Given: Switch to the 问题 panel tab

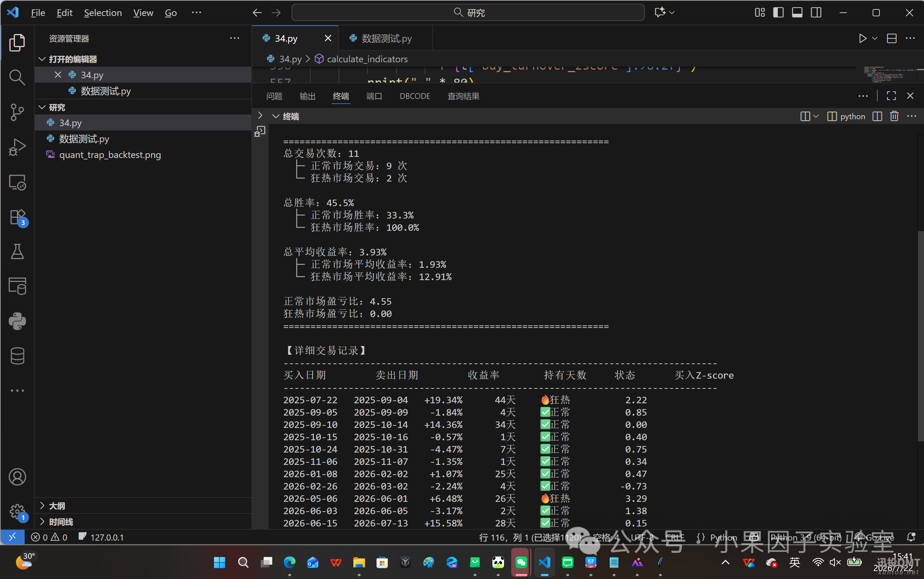Looking at the screenshot, I should click(274, 96).
